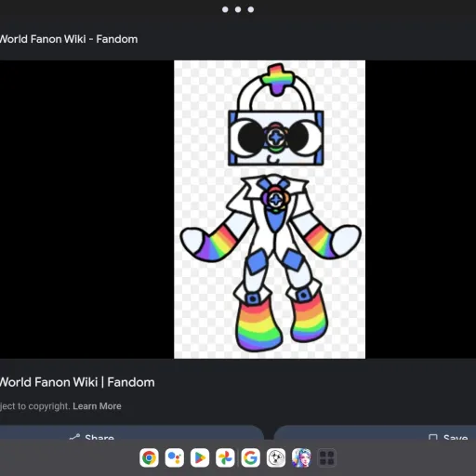Open the anime girl portrait app icon
This screenshot has width=476, height=476.
[x=301, y=457]
